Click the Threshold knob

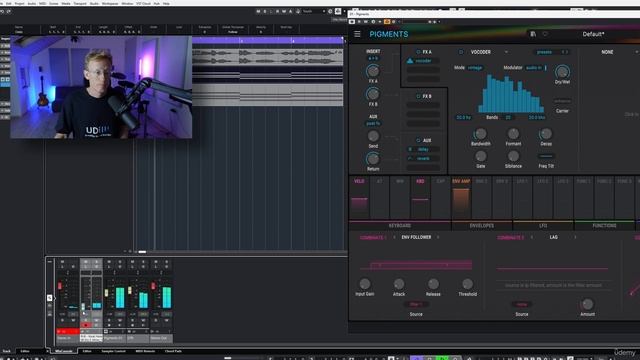pos(467,284)
